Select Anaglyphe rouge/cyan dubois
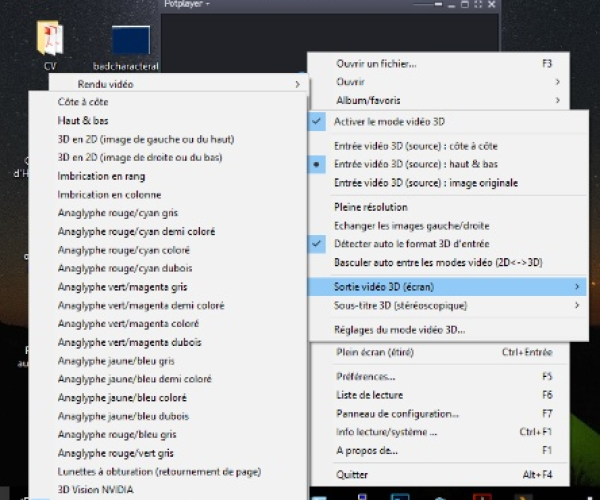 tap(168, 268)
